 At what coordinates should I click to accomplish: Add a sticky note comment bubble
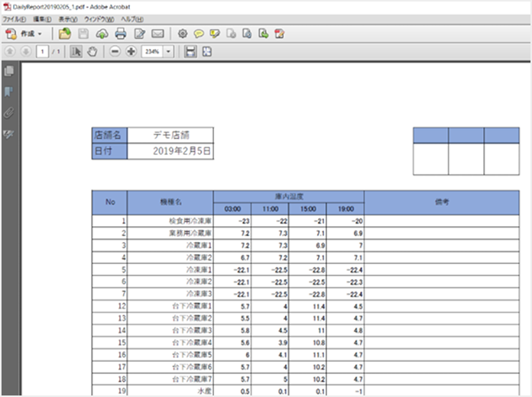(199, 34)
